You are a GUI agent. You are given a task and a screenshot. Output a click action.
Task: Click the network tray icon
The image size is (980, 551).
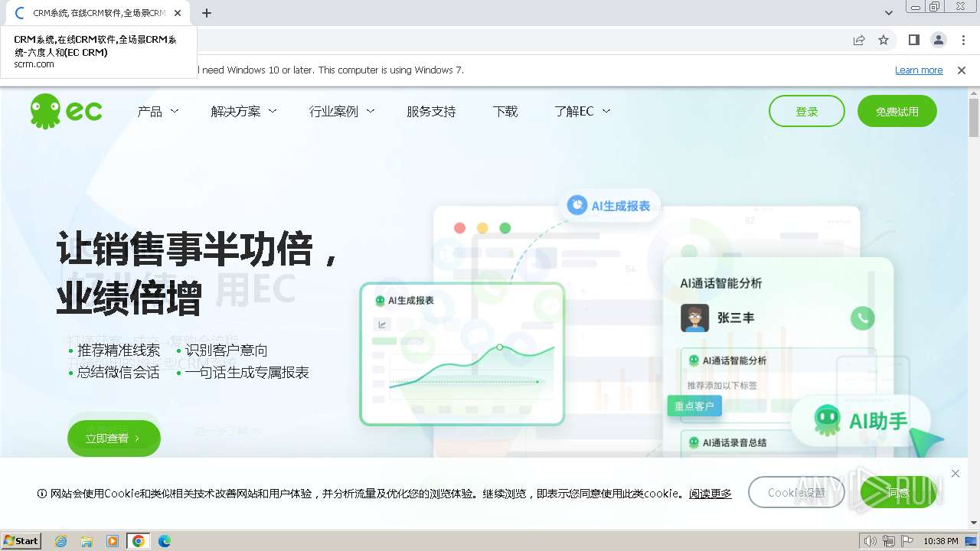889,541
